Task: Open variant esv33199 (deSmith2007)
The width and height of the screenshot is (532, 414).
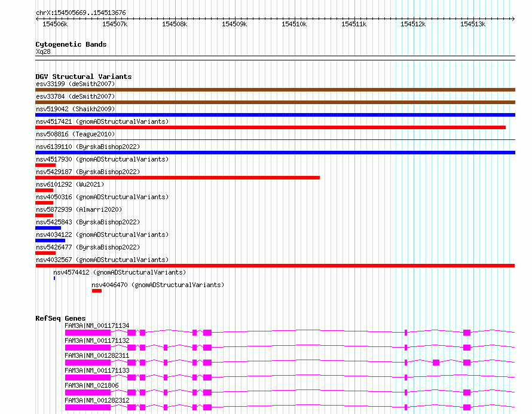Action: click(75, 84)
